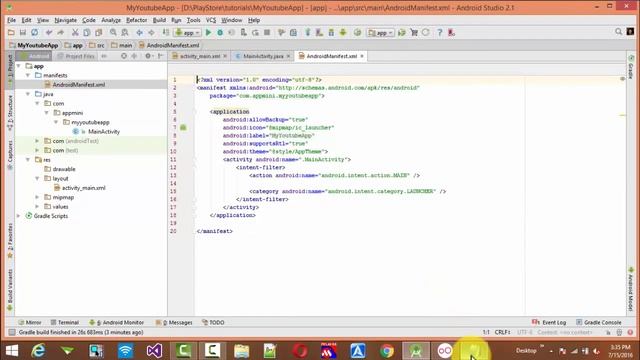Open the Android Monitor tool window
640x360 pixels.
pos(116,322)
